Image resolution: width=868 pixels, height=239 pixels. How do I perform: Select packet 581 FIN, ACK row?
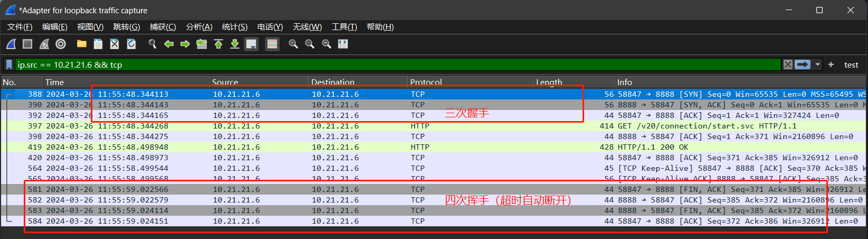pyautogui.click(x=433, y=189)
